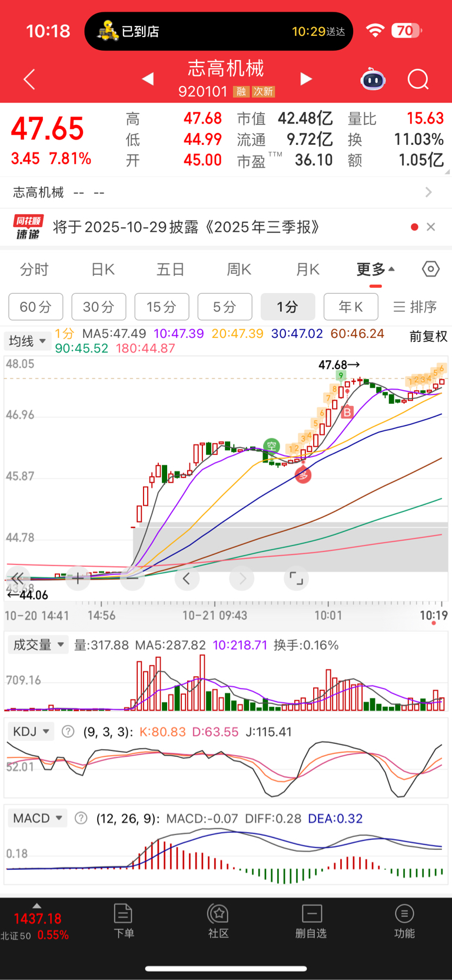Select the 1分 period
Image resolution: width=452 pixels, height=980 pixels.
[x=288, y=307]
